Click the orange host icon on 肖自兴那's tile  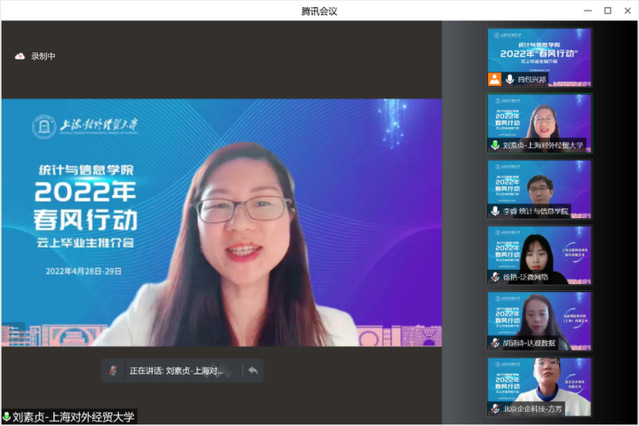tap(494, 79)
